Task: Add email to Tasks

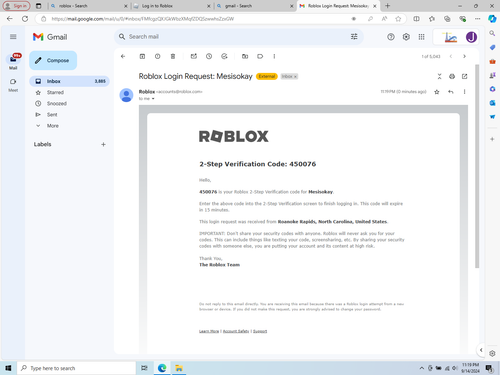Action: click(x=224, y=56)
